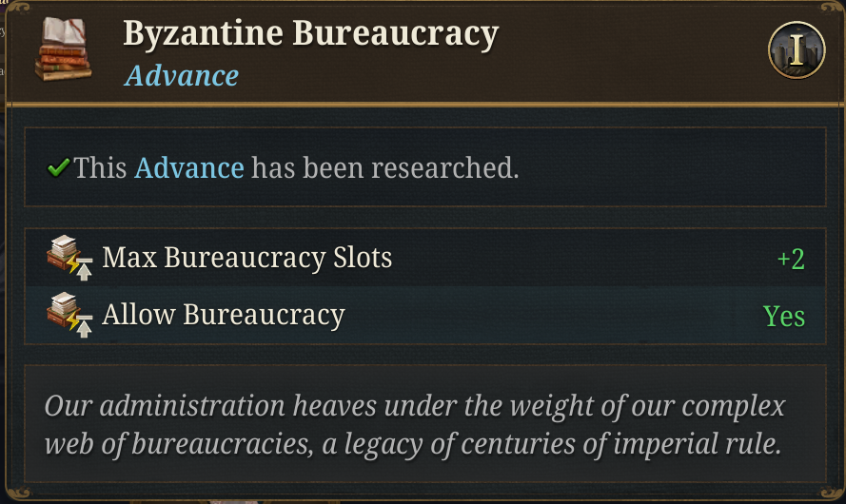Screen dimensions: 846x504
Task: Click the round Age I emblem
Action: 796,50
